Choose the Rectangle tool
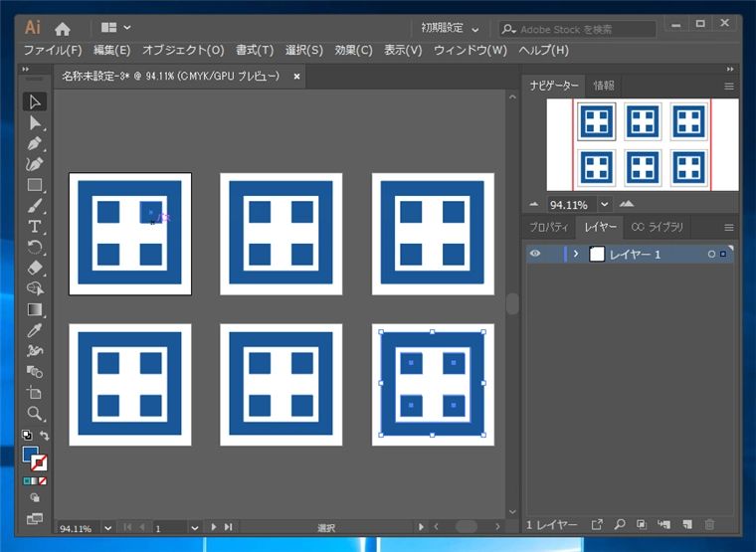 35,185
